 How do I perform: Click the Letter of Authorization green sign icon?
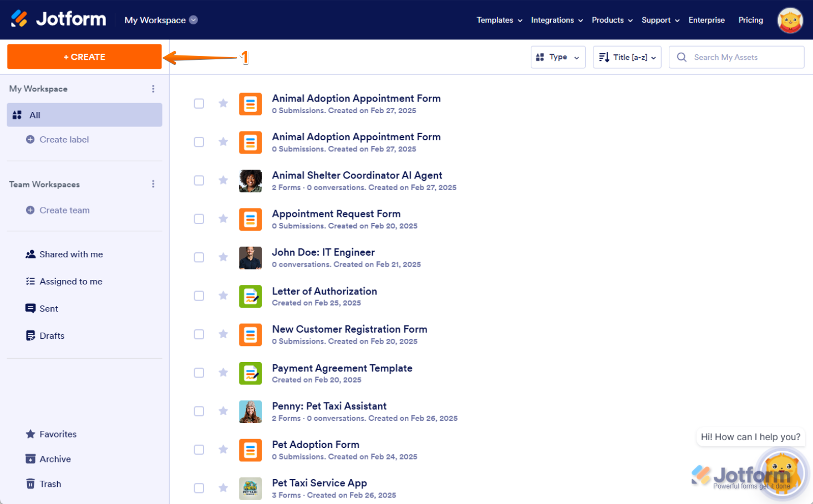[250, 296]
